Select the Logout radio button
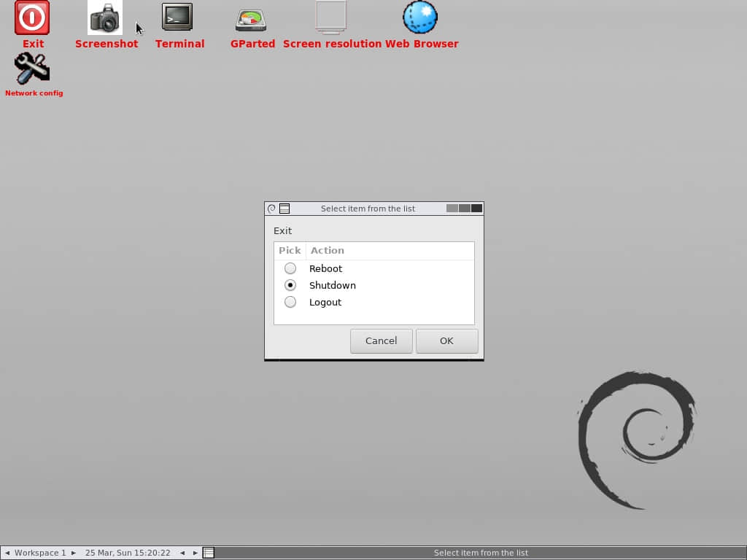Image resolution: width=747 pixels, height=560 pixels. (x=290, y=302)
